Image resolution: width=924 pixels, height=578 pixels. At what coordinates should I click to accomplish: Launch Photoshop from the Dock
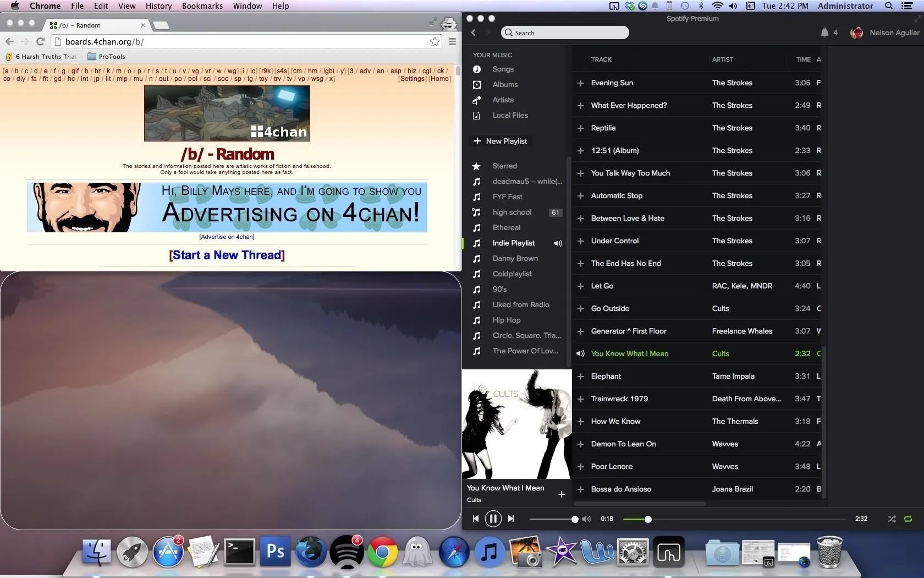(275, 552)
